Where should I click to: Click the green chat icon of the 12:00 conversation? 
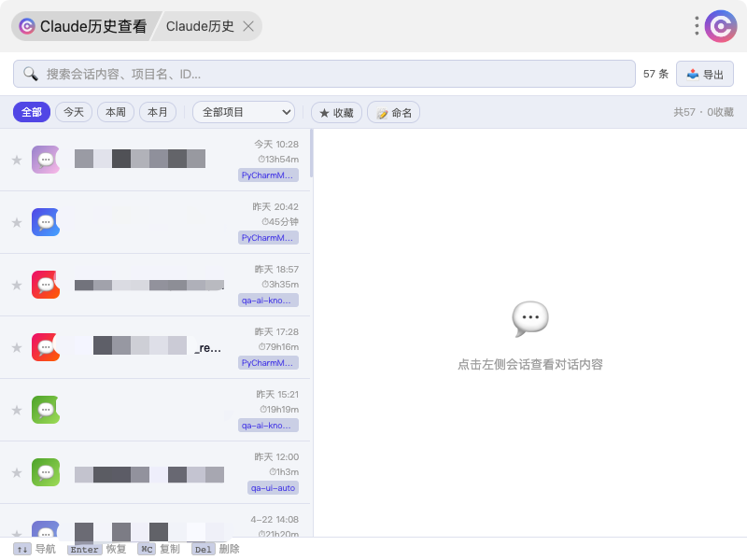point(46,472)
